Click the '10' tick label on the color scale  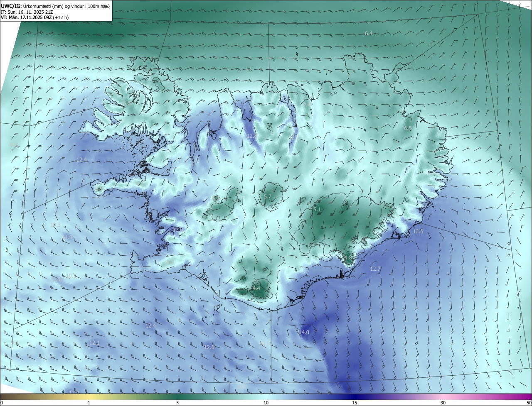(x=266, y=403)
